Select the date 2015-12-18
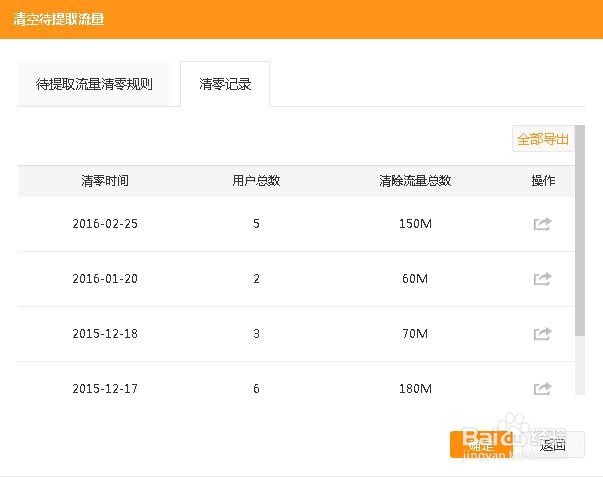Viewport: 603px width, 477px height. tap(105, 334)
